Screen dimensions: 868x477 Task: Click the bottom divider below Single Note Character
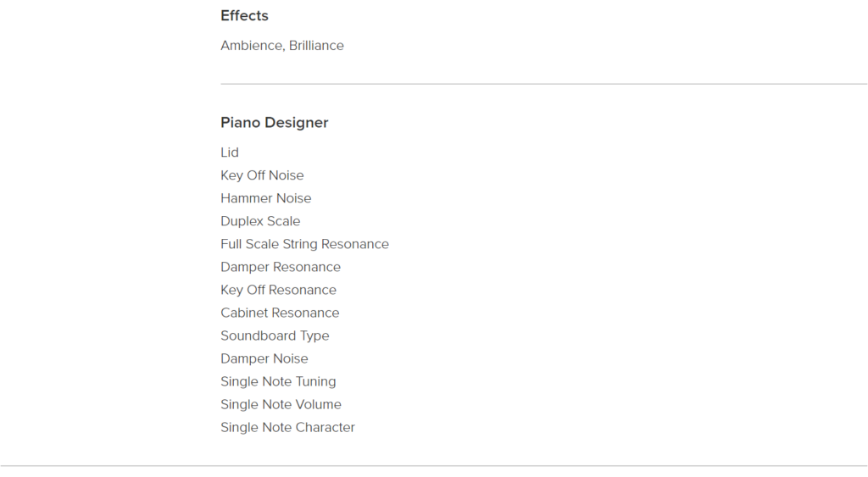click(434, 466)
